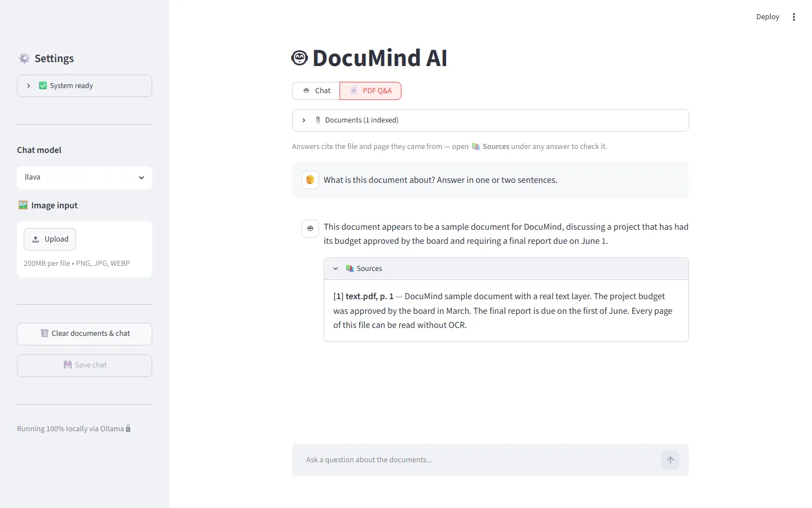Click the user avatar icon beside the question
This screenshot has height=508, width=812.
[310, 180]
